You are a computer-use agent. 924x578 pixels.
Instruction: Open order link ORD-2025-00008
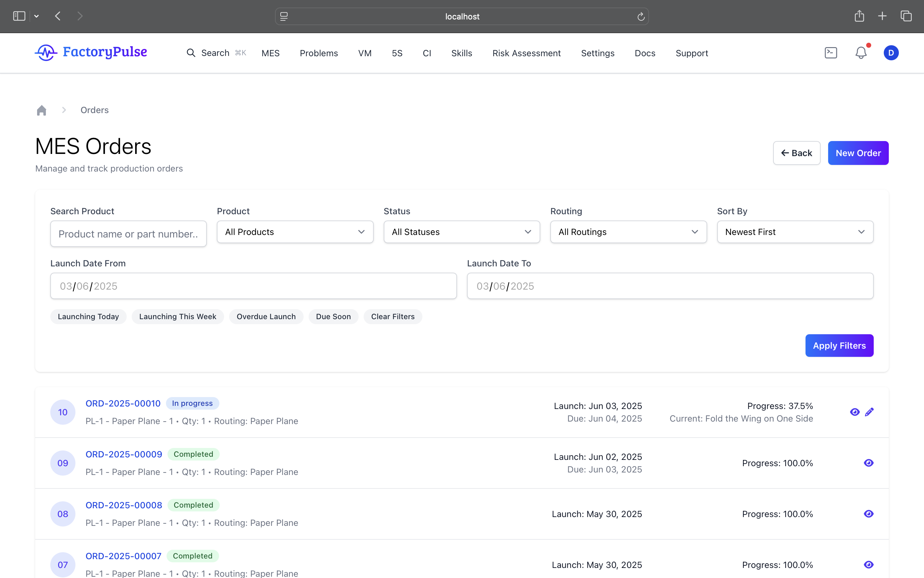124,505
